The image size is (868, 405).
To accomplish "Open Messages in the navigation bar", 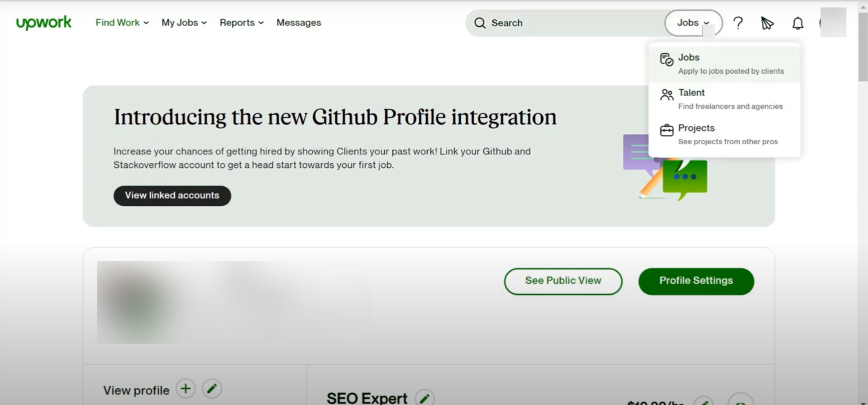I will coord(299,23).
